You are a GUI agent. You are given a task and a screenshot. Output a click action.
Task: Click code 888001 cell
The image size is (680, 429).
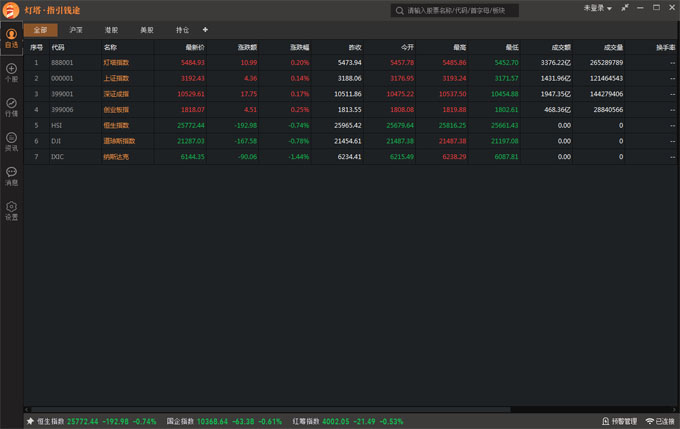pos(62,62)
